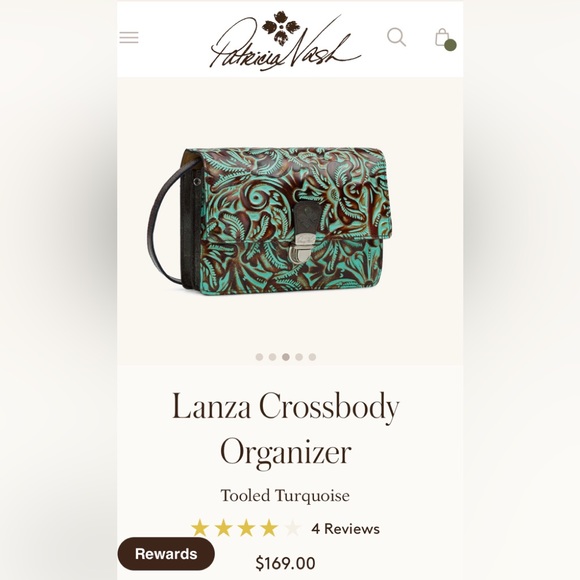This screenshot has width=580, height=580.
Task: Go to the fourth carousel dot
Action: point(299,357)
